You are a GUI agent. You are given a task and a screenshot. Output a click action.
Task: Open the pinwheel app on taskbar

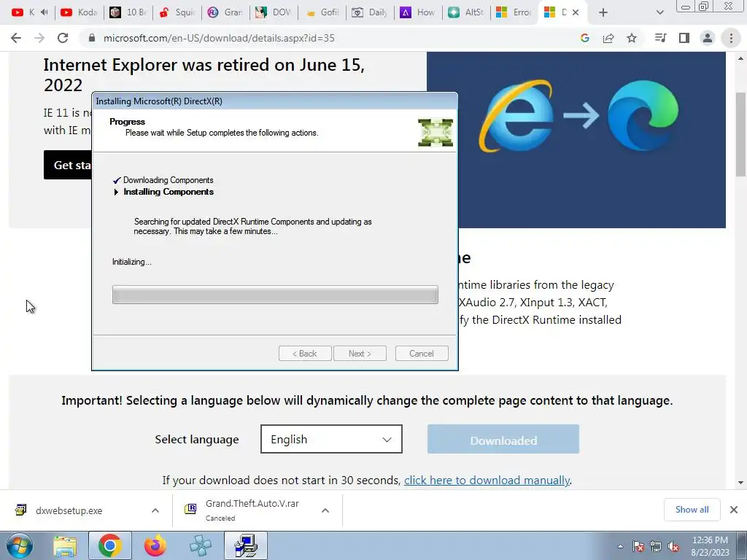coord(200,545)
